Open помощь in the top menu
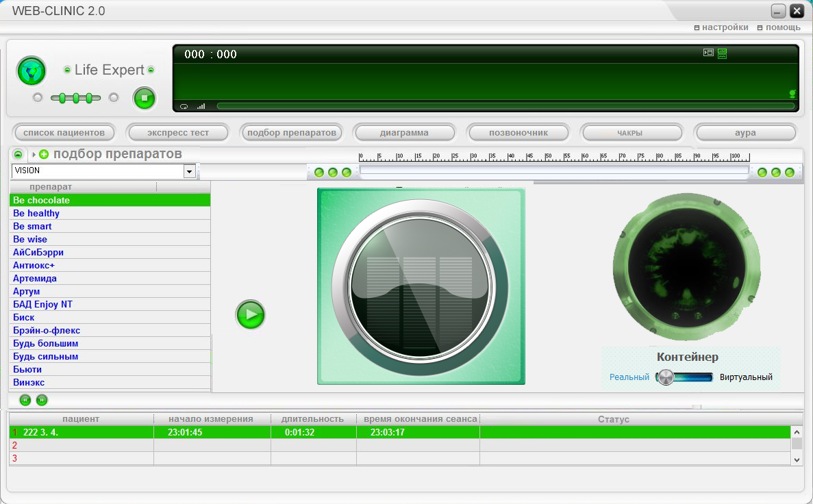This screenshot has width=813, height=504. pos(779,27)
